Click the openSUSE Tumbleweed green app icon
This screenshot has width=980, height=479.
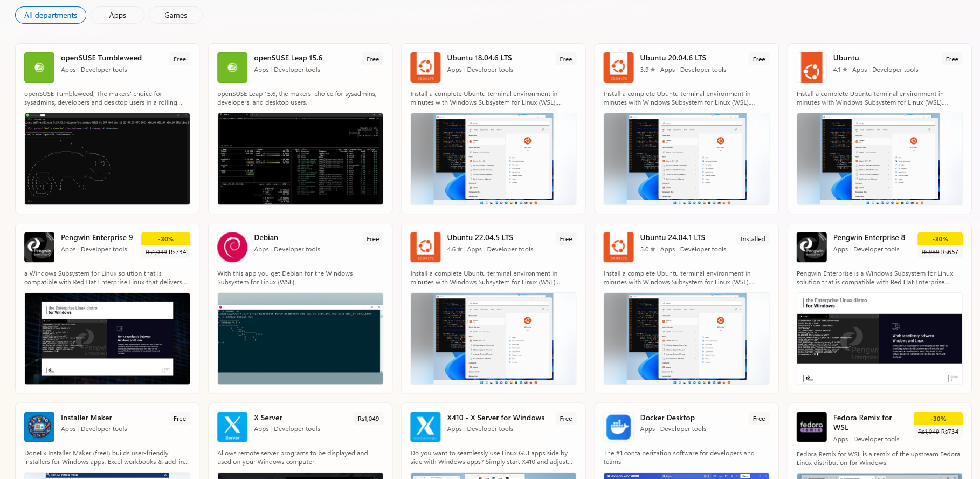[x=39, y=67]
